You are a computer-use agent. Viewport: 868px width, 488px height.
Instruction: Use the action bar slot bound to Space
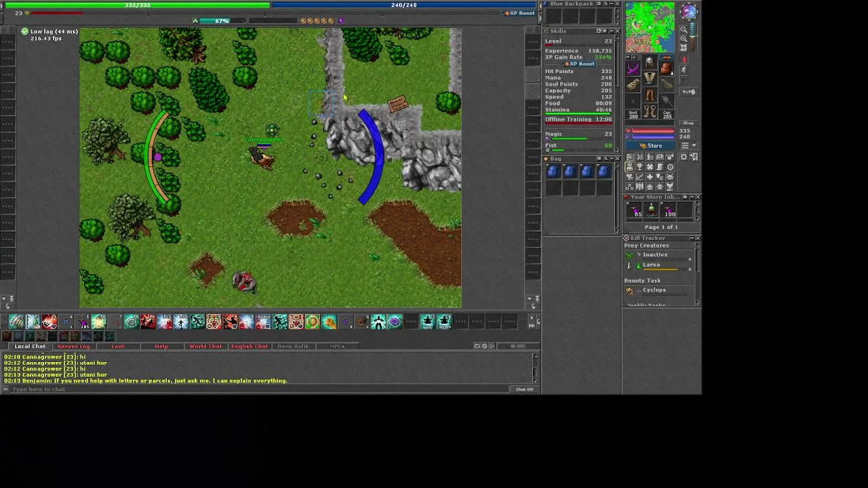tap(263, 321)
